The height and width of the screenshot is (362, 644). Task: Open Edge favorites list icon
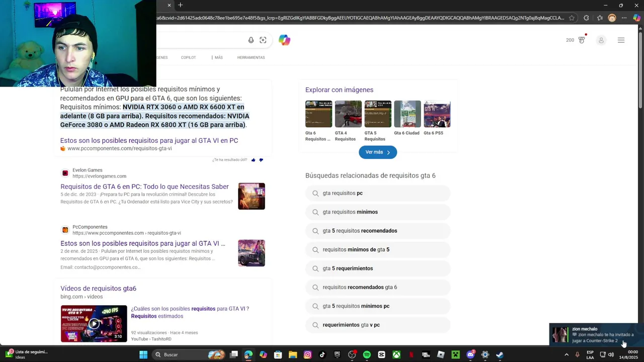600,18
